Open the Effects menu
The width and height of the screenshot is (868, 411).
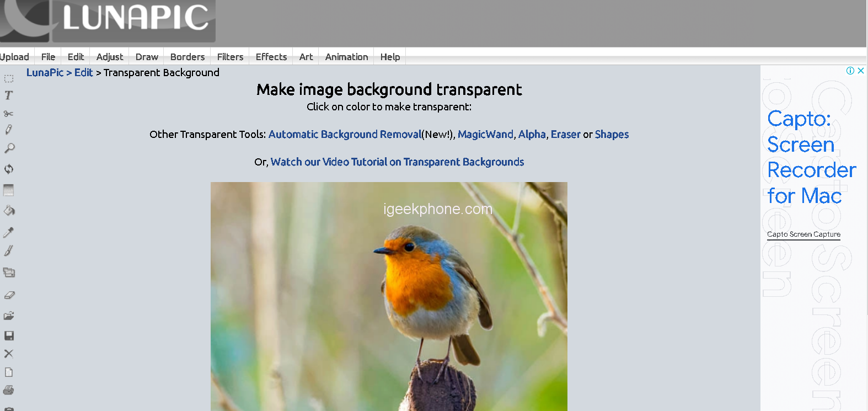271,57
